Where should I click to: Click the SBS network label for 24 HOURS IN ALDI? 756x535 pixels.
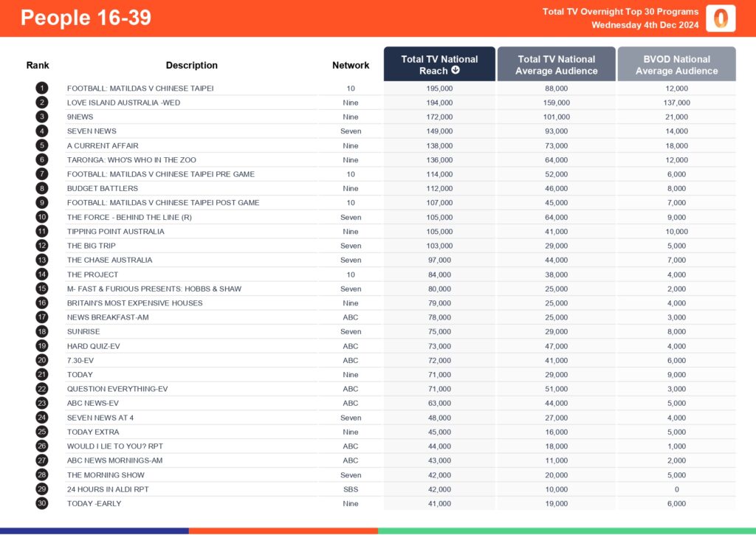pyautogui.click(x=351, y=489)
